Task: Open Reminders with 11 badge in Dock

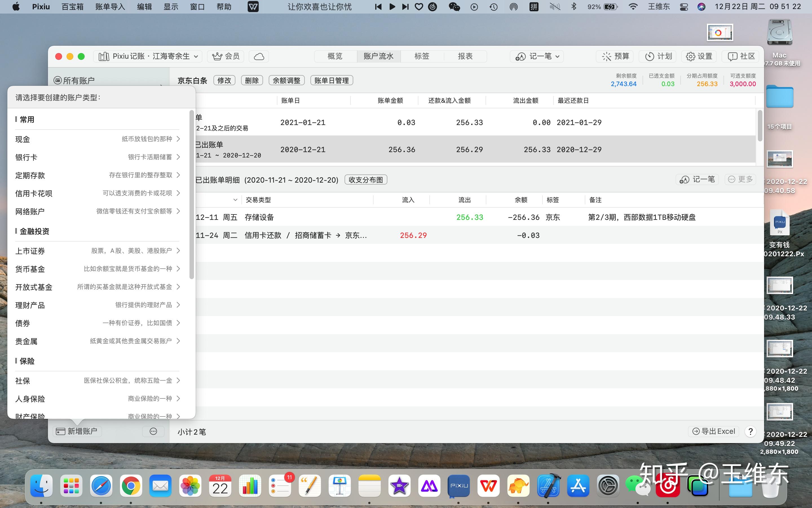Action: pyautogui.click(x=280, y=486)
